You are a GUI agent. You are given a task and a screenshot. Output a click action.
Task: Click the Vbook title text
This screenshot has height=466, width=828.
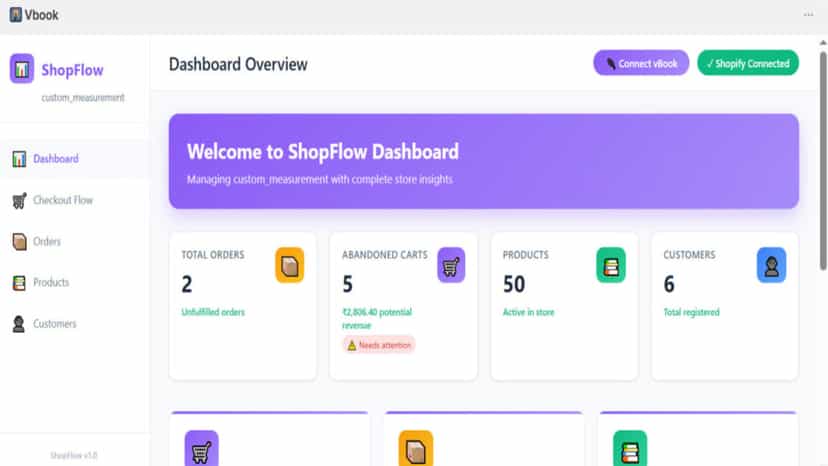pyautogui.click(x=41, y=15)
